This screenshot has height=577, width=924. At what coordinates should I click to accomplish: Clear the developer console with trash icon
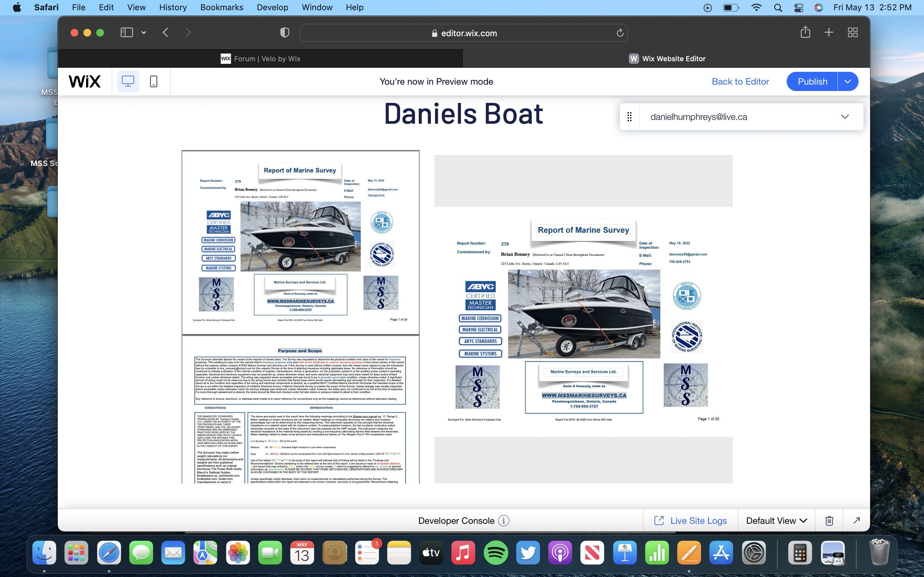point(829,521)
